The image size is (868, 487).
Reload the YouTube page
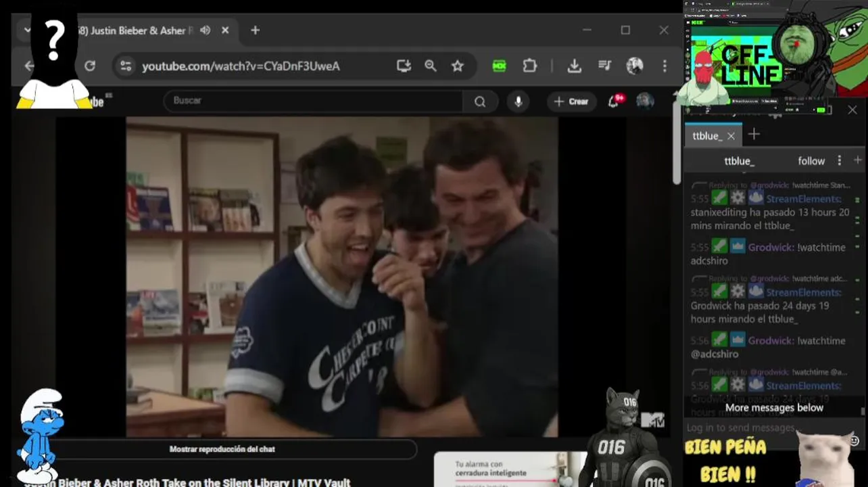tap(89, 66)
